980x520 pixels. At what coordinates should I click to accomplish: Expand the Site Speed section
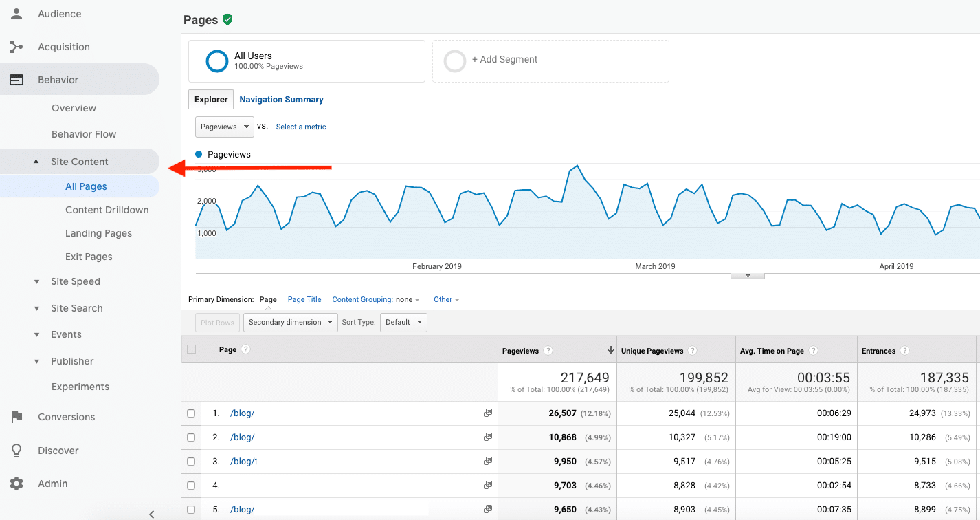tap(76, 281)
